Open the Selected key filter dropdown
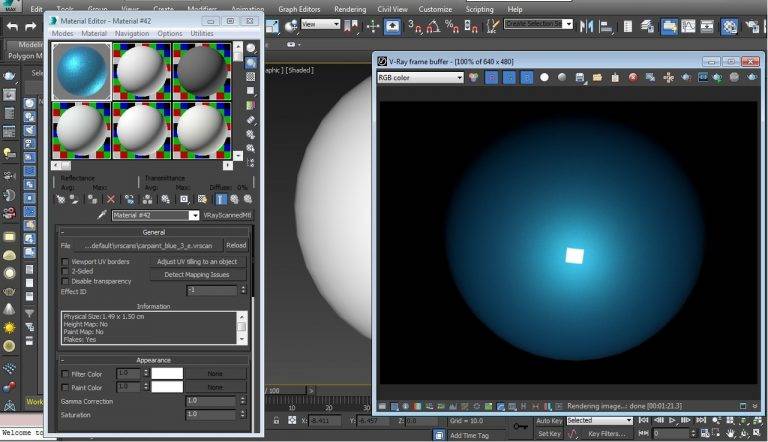This screenshot has height=442, width=768. (x=600, y=420)
